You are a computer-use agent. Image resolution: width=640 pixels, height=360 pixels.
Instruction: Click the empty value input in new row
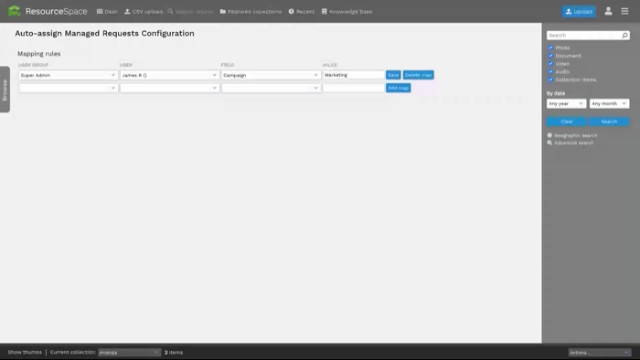point(353,88)
